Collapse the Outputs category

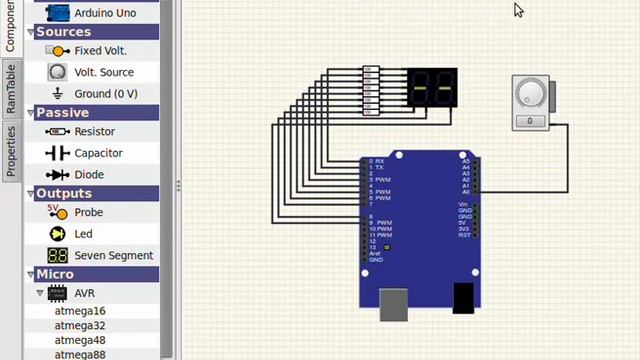(x=31, y=193)
